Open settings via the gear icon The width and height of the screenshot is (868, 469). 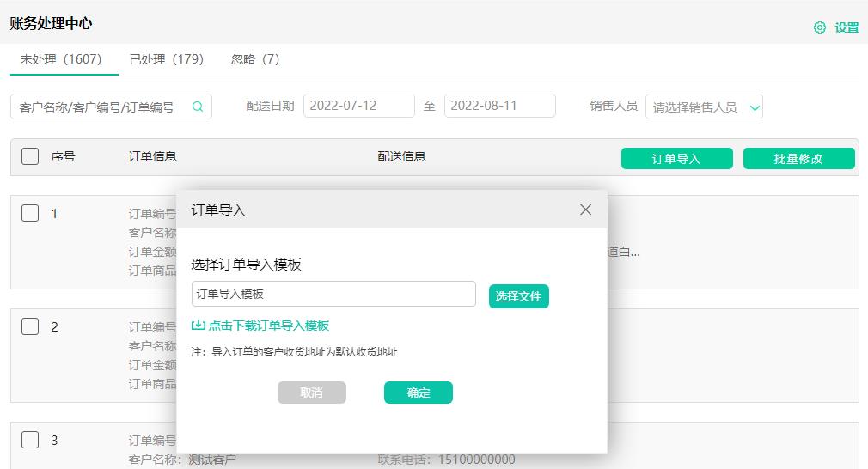pyautogui.click(x=819, y=27)
